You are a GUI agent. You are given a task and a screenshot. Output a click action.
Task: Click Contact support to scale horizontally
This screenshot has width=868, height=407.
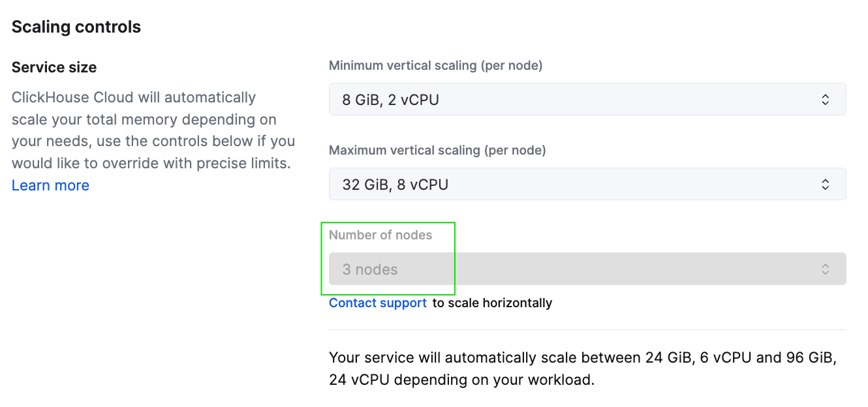[x=377, y=303]
